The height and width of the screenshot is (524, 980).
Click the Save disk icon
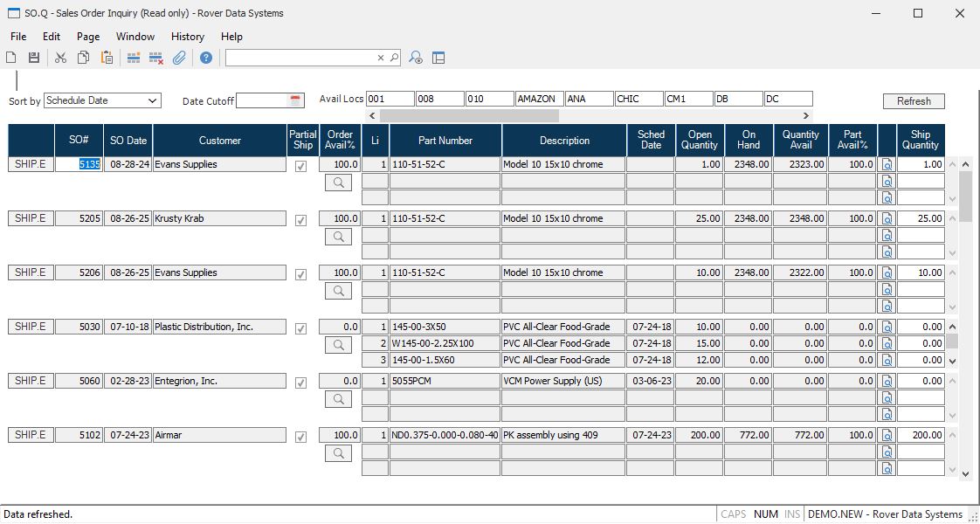34,58
